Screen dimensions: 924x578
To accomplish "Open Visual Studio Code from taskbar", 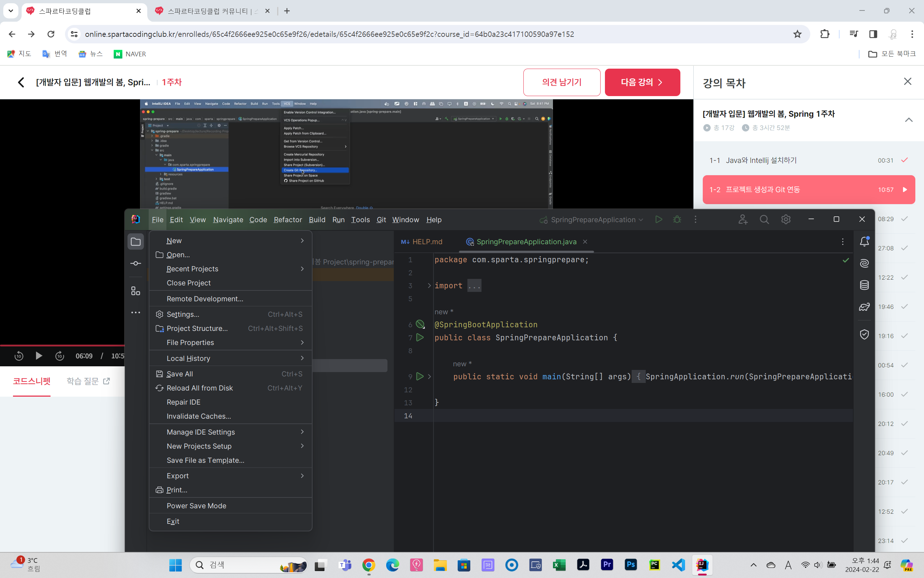I will [679, 565].
